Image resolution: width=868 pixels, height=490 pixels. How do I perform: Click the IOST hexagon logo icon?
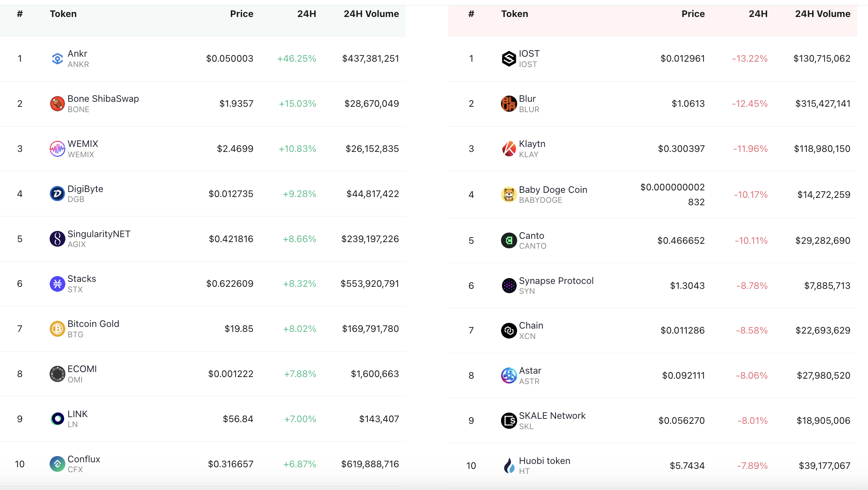click(509, 59)
